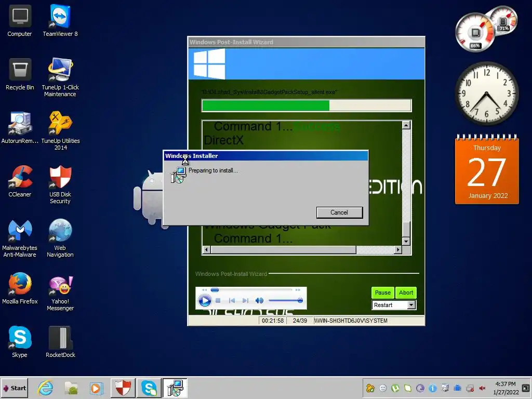The height and width of the screenshot is (399, 532).
Task: Open the Start menu
Action: tap(14, 388)
